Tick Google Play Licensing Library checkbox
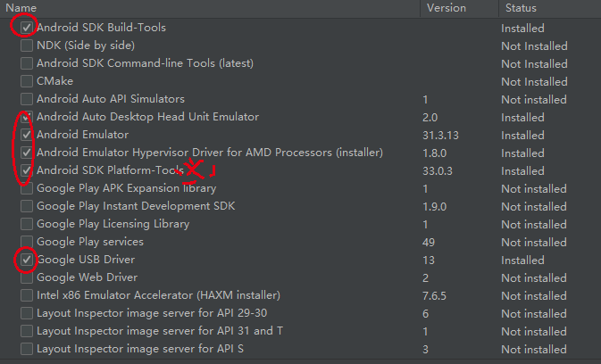The image size is (601, 364). [x=27, y=224]
